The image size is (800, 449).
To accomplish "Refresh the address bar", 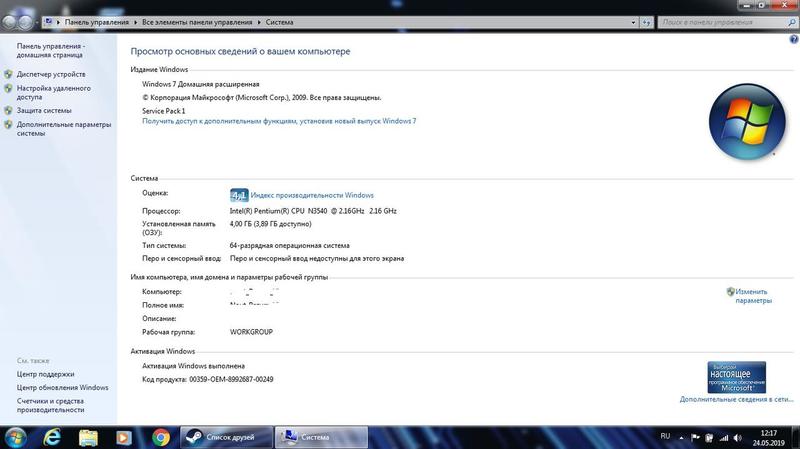I will [x=646, y=22].
